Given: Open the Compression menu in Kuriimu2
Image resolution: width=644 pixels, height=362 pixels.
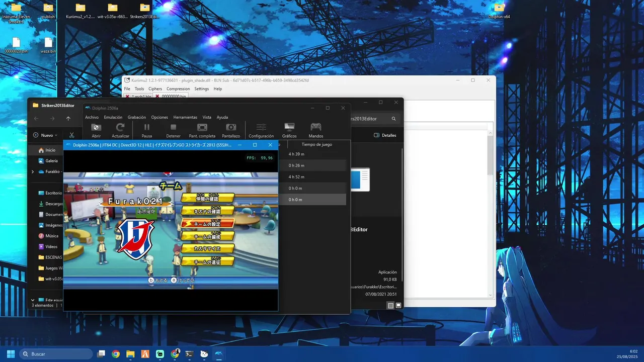Looking at the screenshot, I should click(x=178, y=89).
